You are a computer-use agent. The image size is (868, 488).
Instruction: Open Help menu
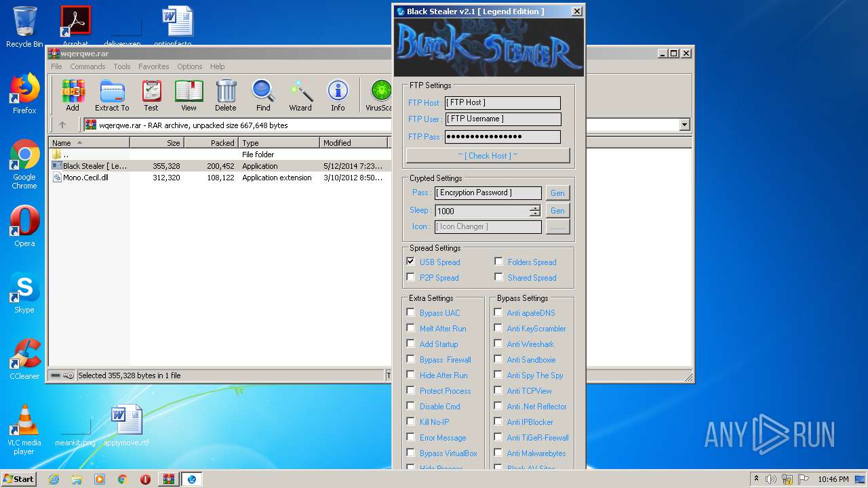217,66
